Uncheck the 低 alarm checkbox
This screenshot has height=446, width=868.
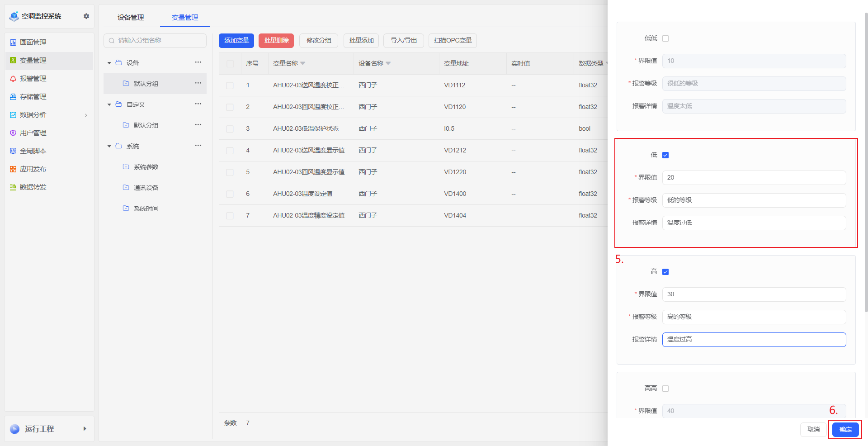pos(665,155)
